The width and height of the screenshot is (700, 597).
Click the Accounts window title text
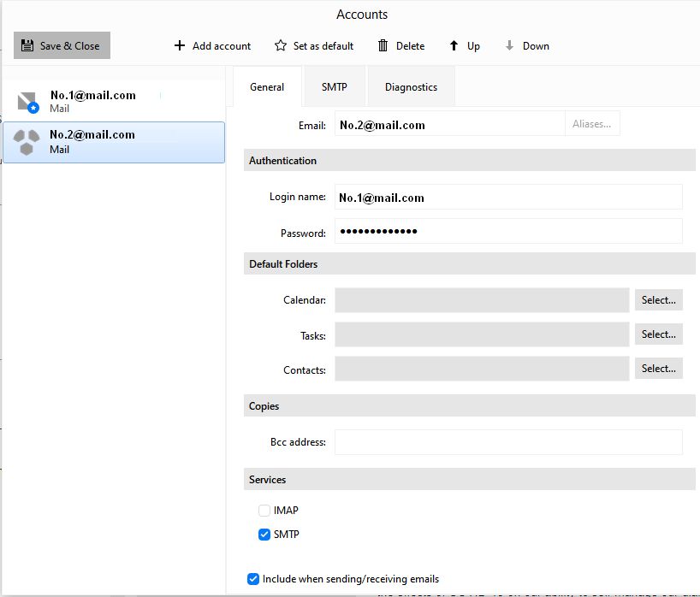pos(362,15)
